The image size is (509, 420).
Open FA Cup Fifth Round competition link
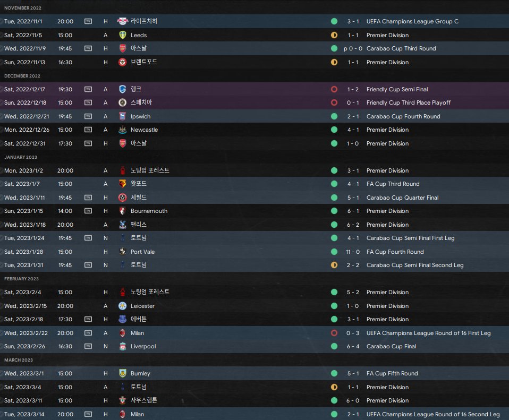click(x=392, y=373)
